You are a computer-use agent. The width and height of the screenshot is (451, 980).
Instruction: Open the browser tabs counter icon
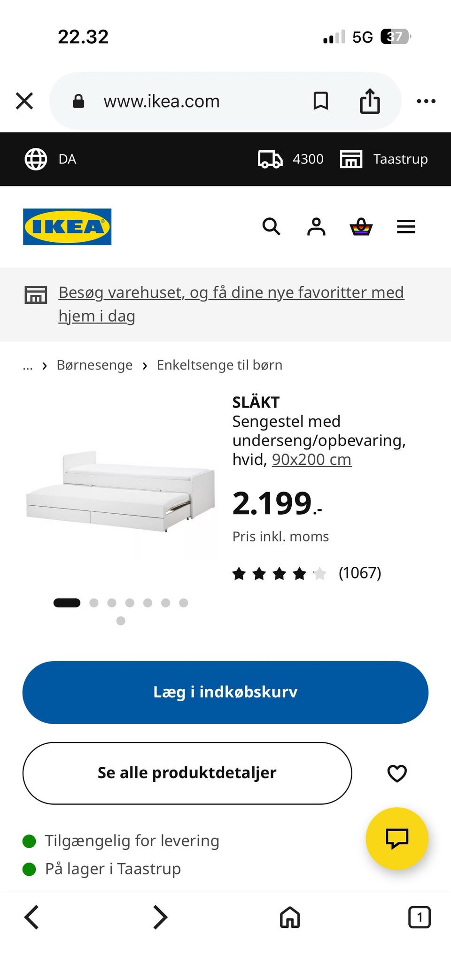click(x=419, y=917)
